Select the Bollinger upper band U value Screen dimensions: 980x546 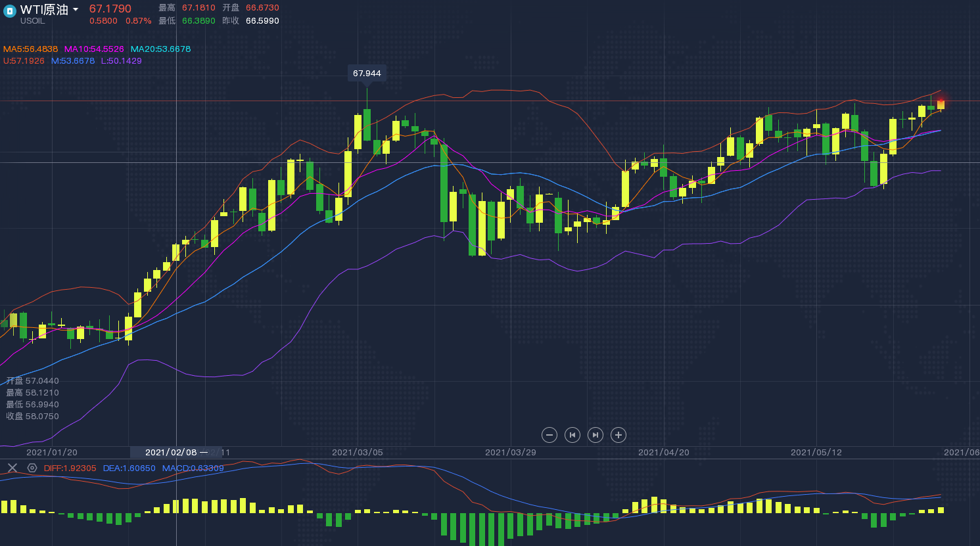click(24, 61)
